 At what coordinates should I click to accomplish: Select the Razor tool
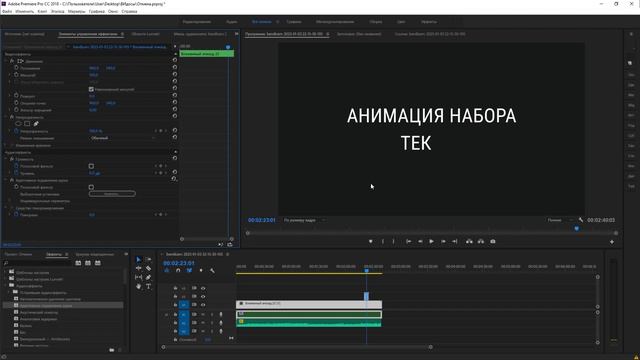149,268
